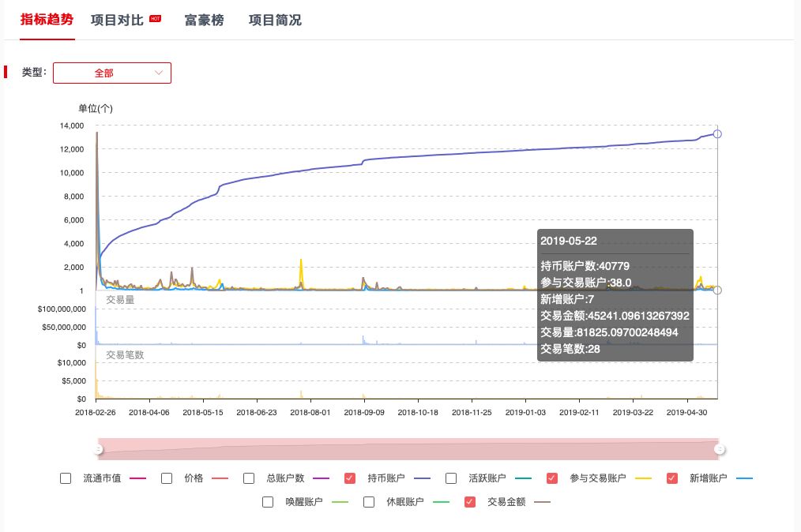
Task: Select the 指标趋势 tab
Action: (47, 20)
